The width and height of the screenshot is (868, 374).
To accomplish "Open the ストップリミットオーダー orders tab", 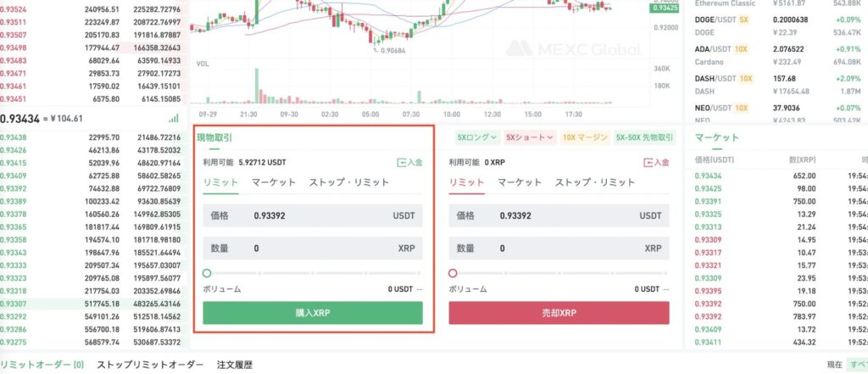I will coord(150,365).
